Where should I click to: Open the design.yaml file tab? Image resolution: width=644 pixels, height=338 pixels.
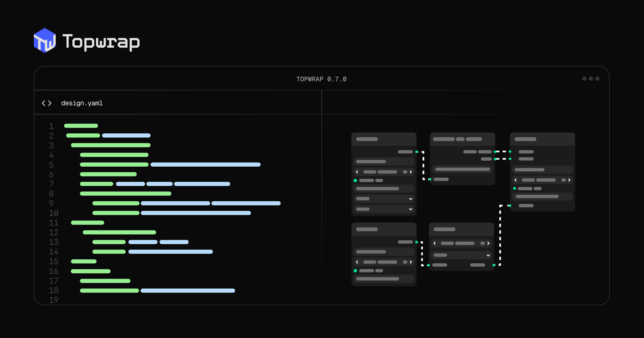tap(82, 103)
